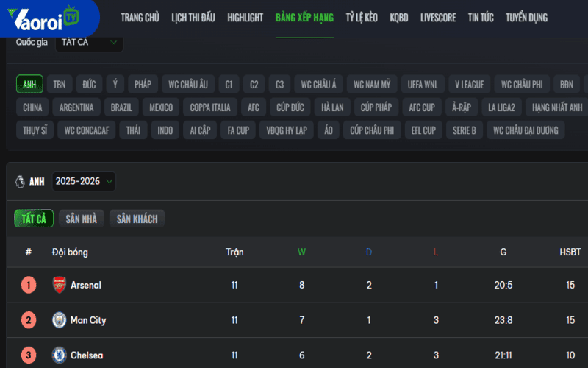588x368 pixels.
Task: Go to the LIVESCORE menu item
Action: click(x=438, y=18)
